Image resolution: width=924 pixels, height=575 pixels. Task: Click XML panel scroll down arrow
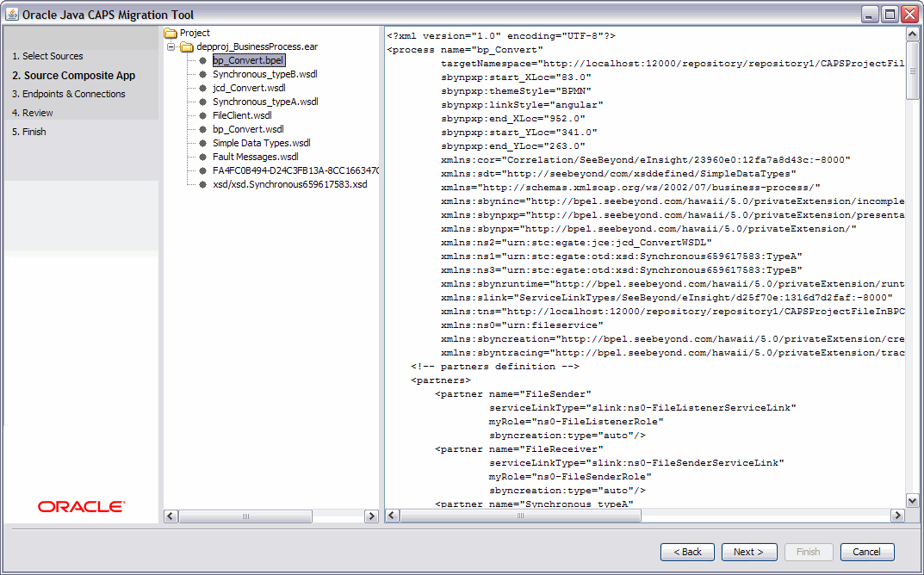click(x=912, y=501)
